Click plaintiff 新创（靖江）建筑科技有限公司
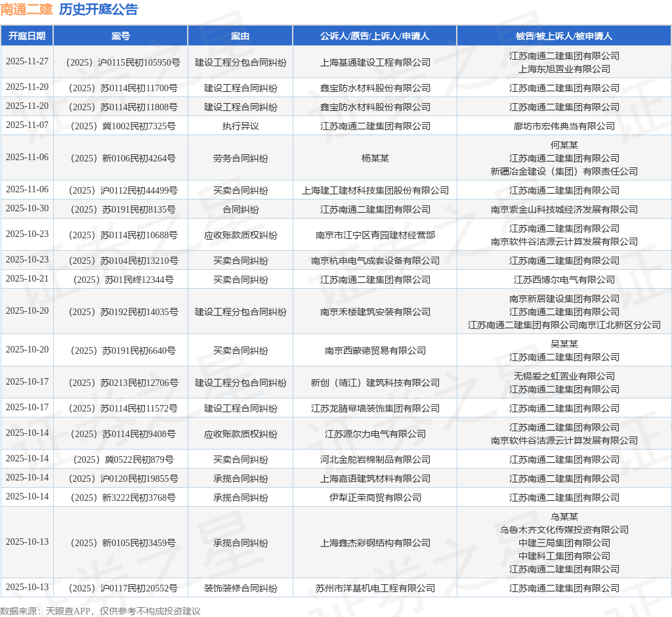The height and width of the screenshot is (617, 672). (375, 383)
